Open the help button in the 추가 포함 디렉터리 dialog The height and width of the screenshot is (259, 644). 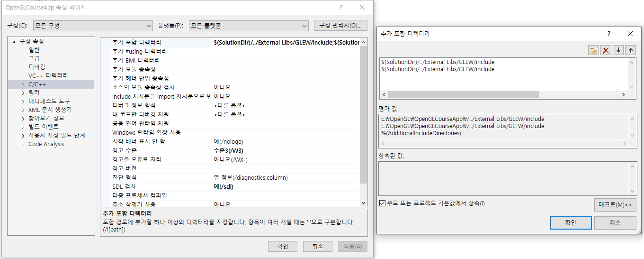pyautogui.click(x=609, y=34)
